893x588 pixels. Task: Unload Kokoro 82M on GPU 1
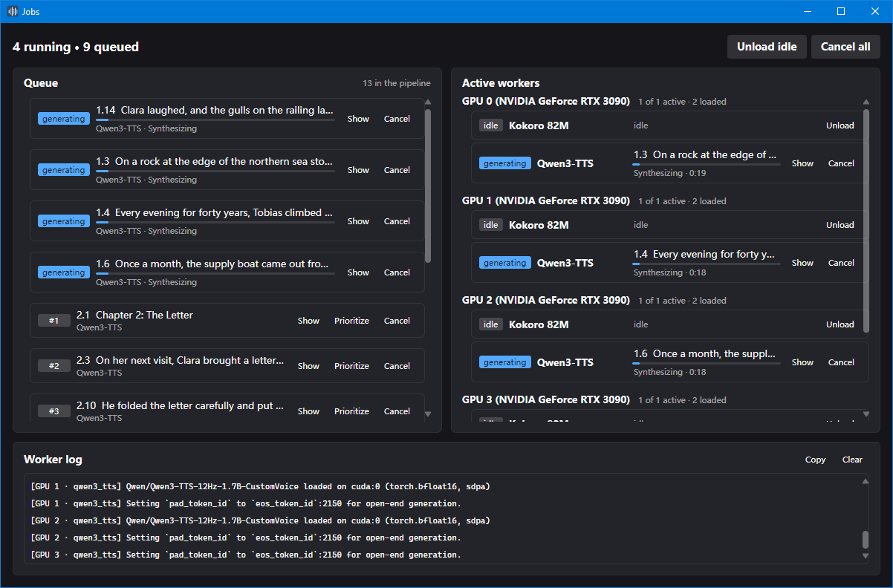click(x=840, y=225)
